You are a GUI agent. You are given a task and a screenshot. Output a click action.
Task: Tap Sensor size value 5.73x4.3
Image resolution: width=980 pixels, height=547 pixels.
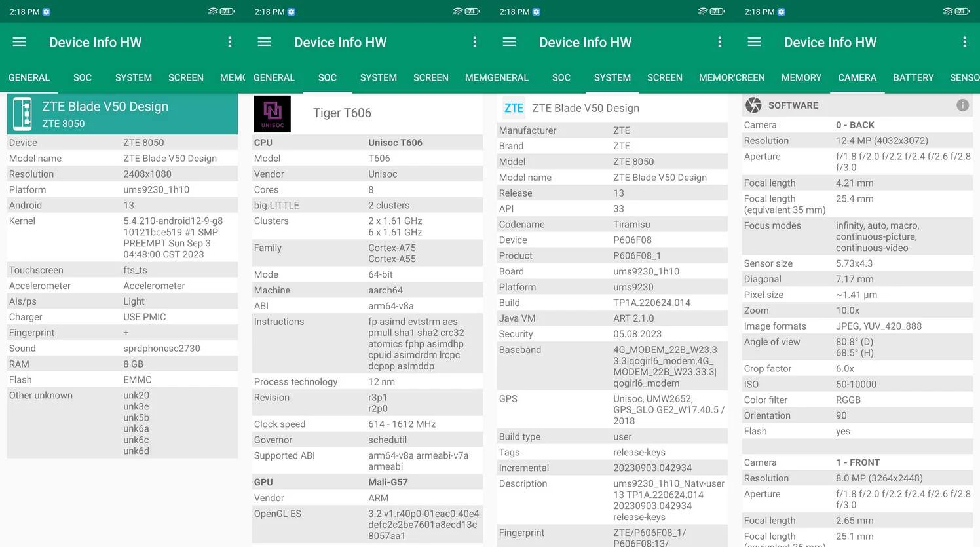[854, 263]
